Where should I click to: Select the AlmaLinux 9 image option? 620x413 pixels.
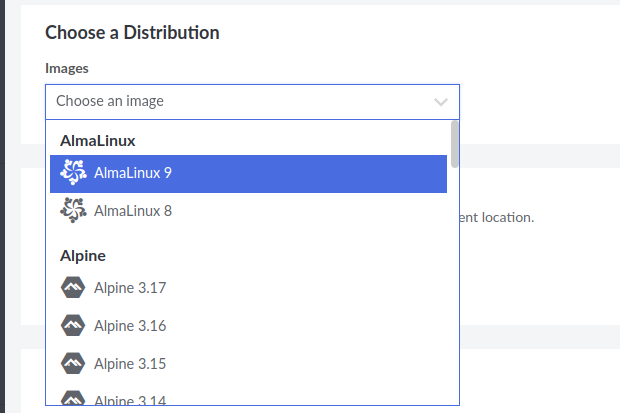tap(248, 174)
